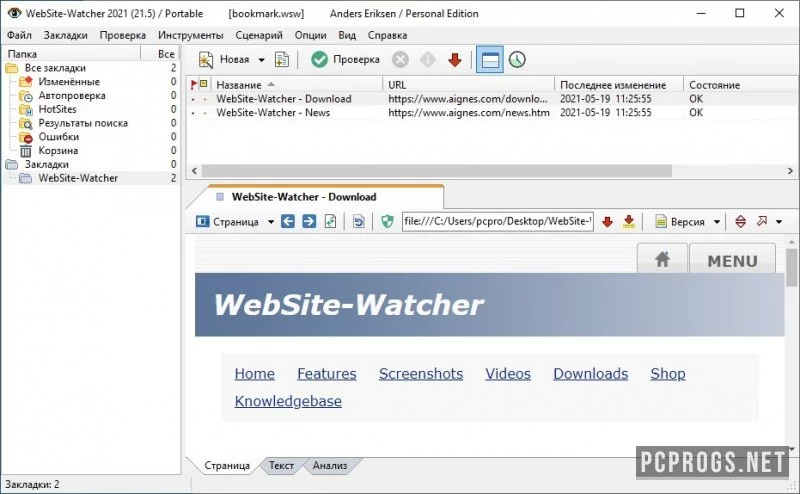The height and width of the screenshot is (494, 800).
Task: Select the Изменённые folder
Action: click(x=69, y=82)
